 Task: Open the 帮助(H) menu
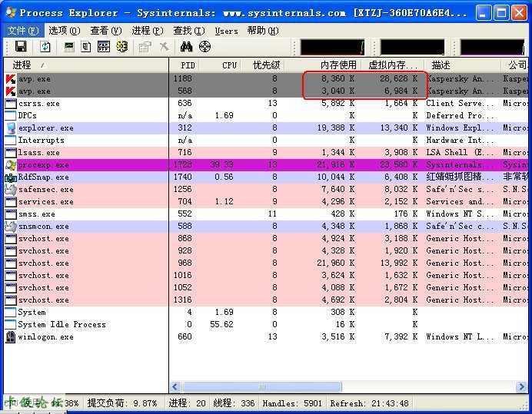(263, 31)
